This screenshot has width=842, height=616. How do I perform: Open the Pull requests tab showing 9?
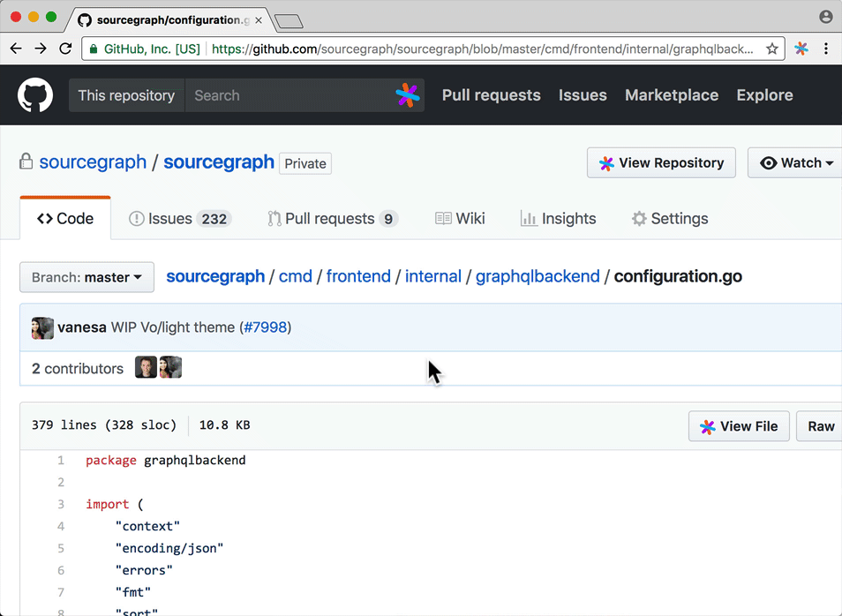(x=332, y=218)
